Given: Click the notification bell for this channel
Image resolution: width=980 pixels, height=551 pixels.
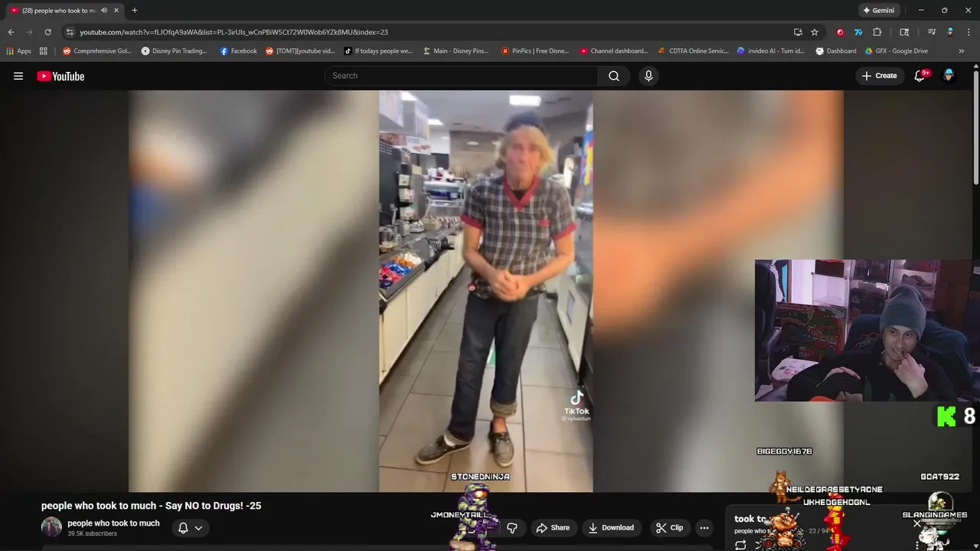Looking at the screenshot, I should tap(183, 528).
